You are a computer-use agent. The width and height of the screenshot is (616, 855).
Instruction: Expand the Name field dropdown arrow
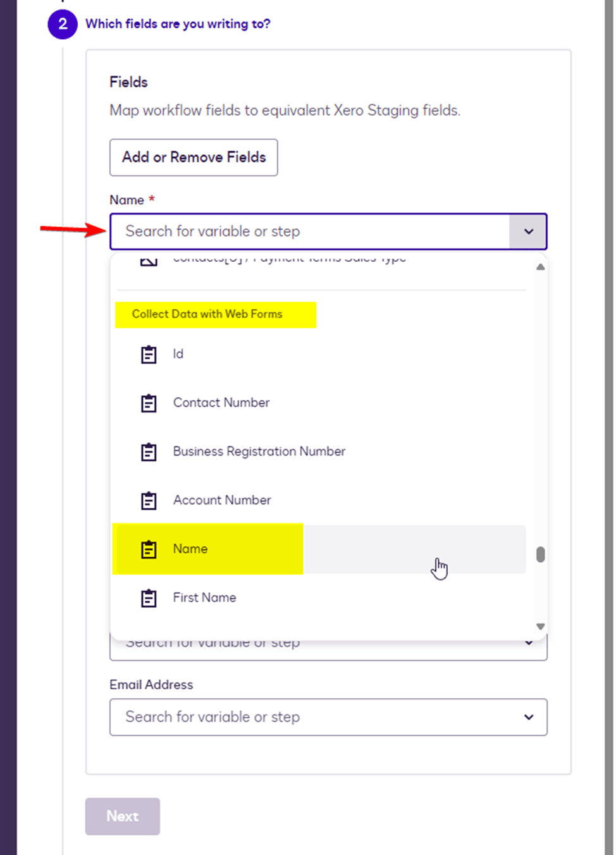point(528,231)
